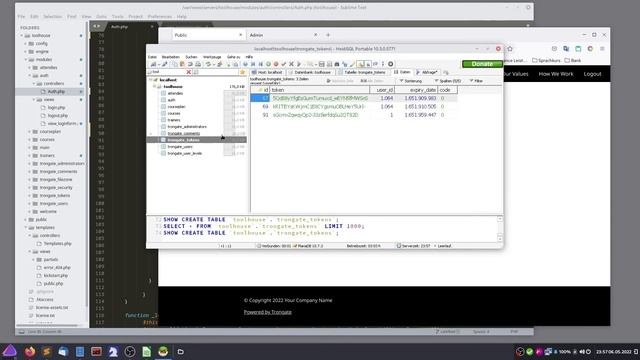The width and height of the screenshot is (640, 360).
Task: Click the Firefox icon in the taskbar
Action: (x=30, y=351)
